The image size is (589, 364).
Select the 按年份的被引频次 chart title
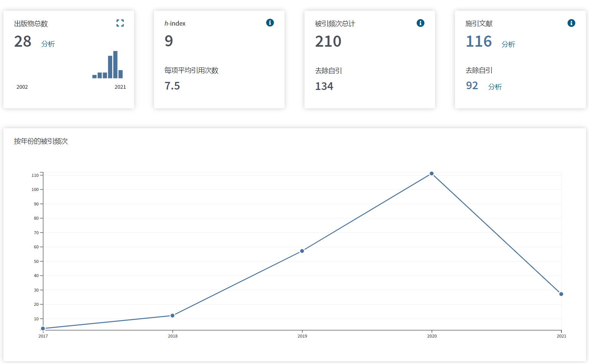point(41,141)
